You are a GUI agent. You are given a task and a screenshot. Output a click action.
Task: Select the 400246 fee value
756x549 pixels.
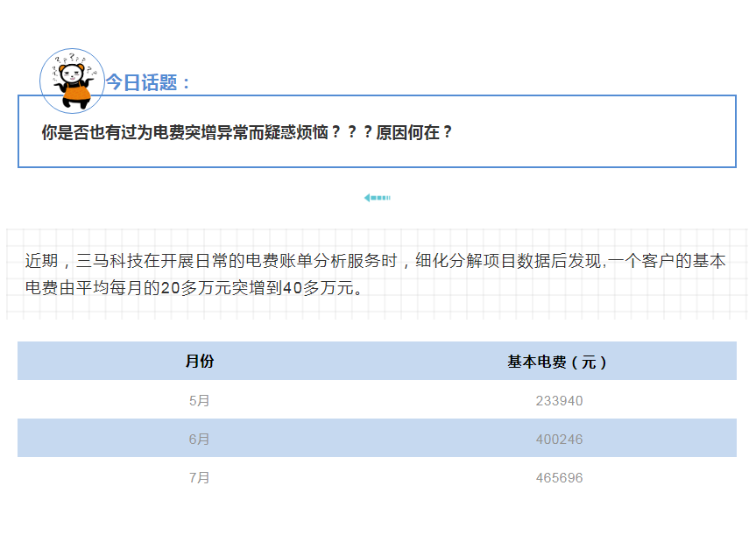[559, 440]
